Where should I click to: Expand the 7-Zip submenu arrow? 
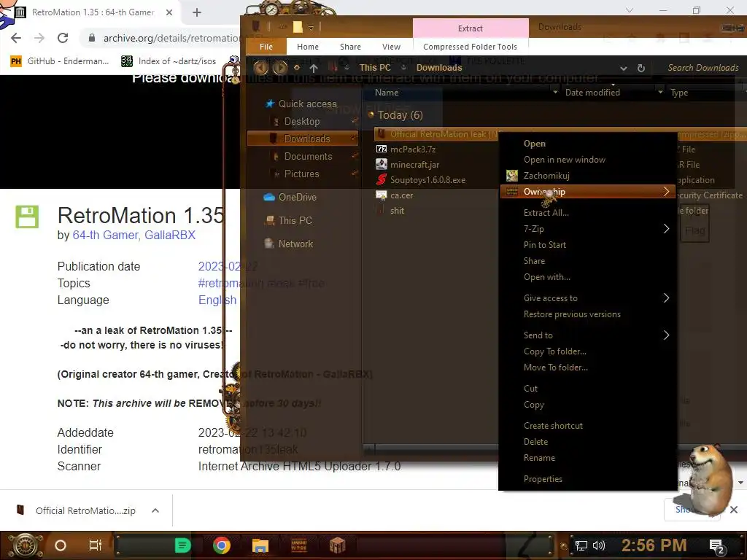(x=666, y=229)
